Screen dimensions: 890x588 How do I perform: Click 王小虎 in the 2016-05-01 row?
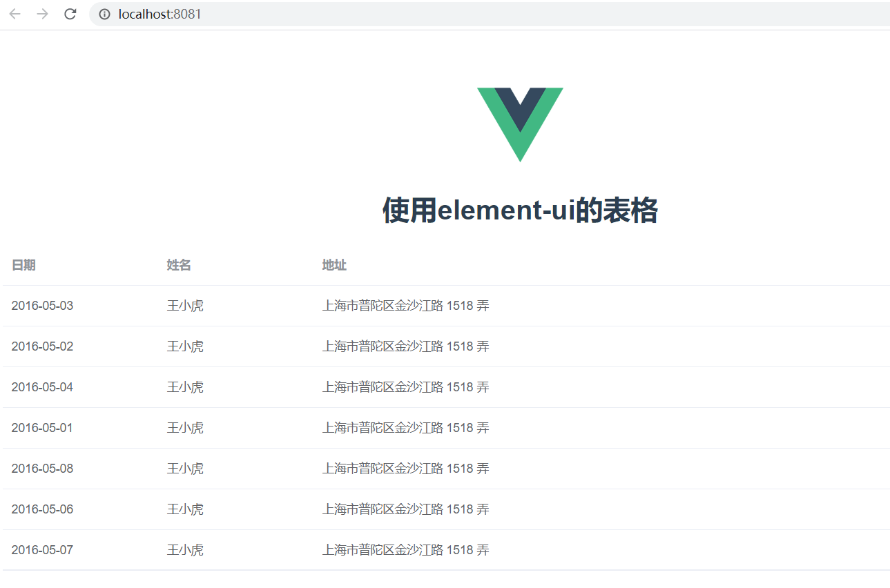pyautogui.click(x=185, y=428)
